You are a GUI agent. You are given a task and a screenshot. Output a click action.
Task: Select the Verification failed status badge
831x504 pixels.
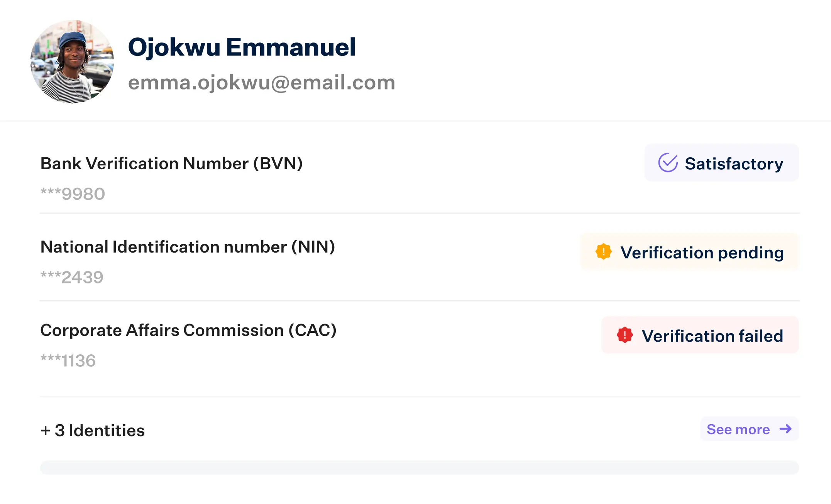pos(700,335)
